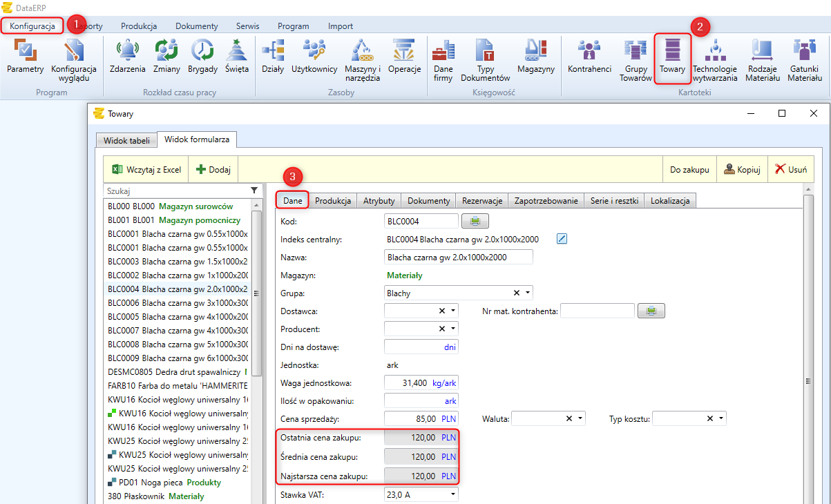
Task: Expand the Grupa dropdown
Action: tap(528, 293)
